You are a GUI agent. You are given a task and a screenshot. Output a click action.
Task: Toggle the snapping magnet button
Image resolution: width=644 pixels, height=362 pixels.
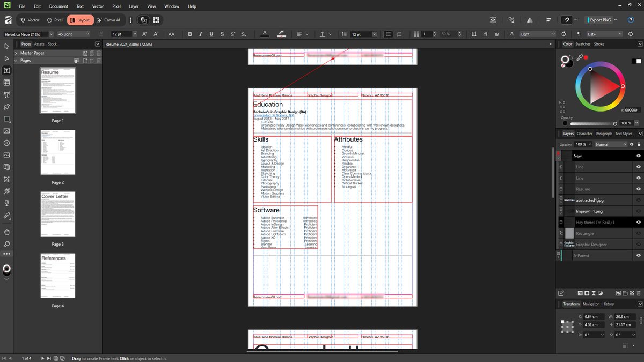566,20
